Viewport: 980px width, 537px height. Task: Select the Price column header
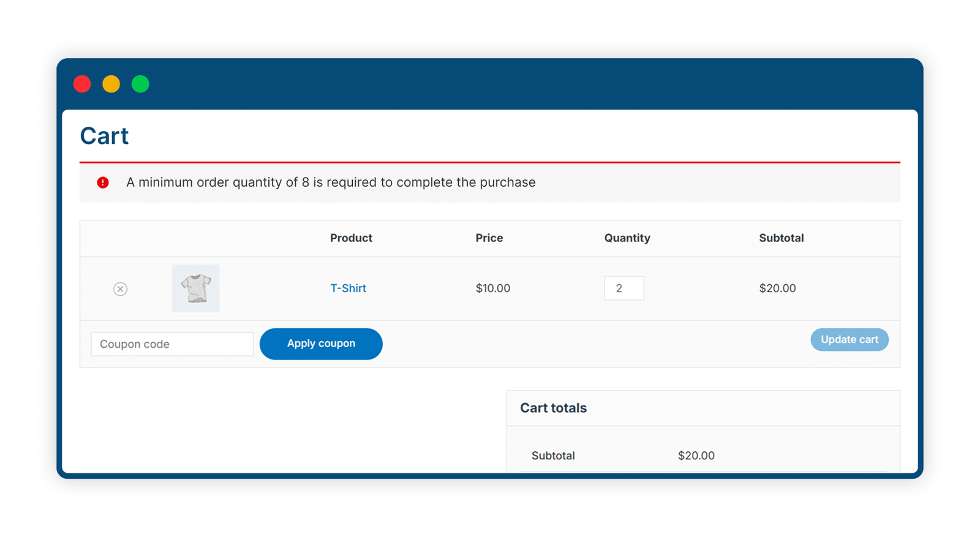pyautogui.click(x=489, y=238)
